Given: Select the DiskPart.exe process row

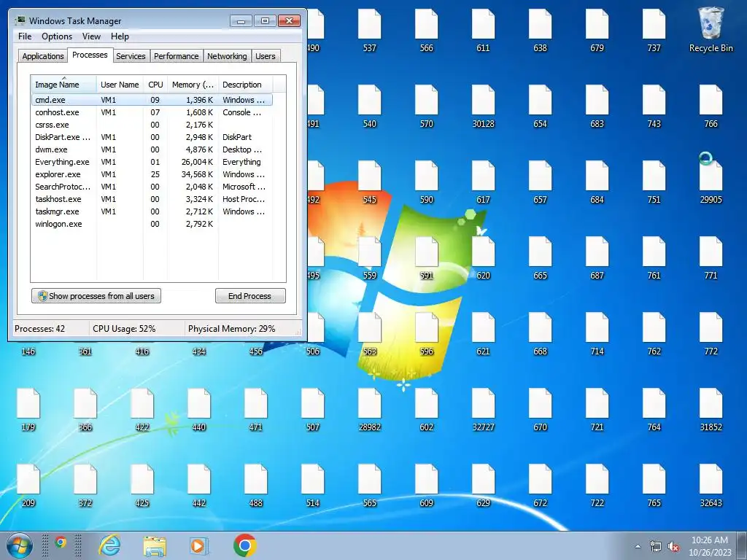Looking at the screenshot, I should point(152,137).
